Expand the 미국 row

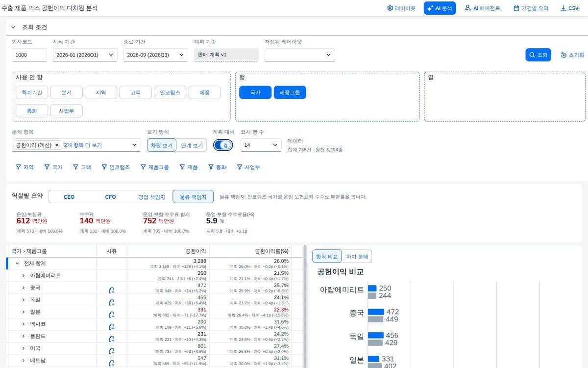(23, 348)
